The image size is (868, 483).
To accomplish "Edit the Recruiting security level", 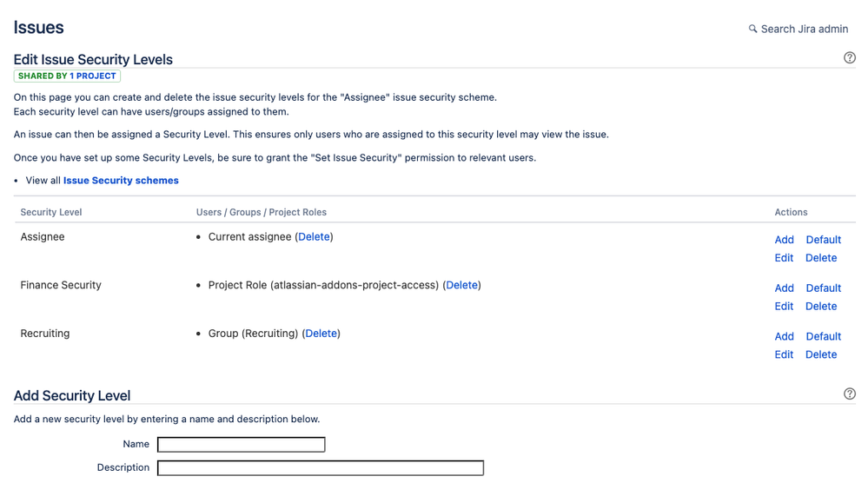I will click(784, 354).
